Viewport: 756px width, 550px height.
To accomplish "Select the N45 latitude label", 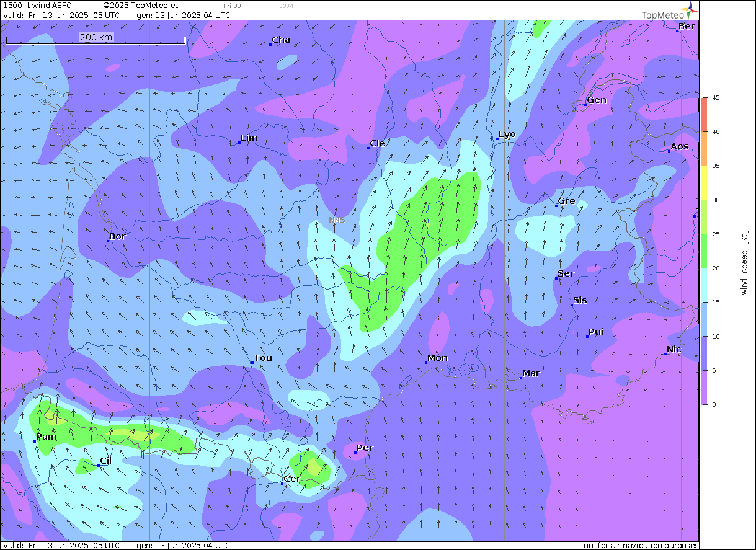I will (337, 220).
